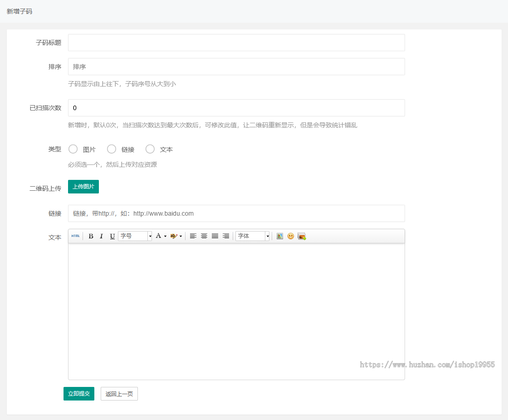Apply underline formatting in text editor
508x420 pixels.
coord(112,236)
